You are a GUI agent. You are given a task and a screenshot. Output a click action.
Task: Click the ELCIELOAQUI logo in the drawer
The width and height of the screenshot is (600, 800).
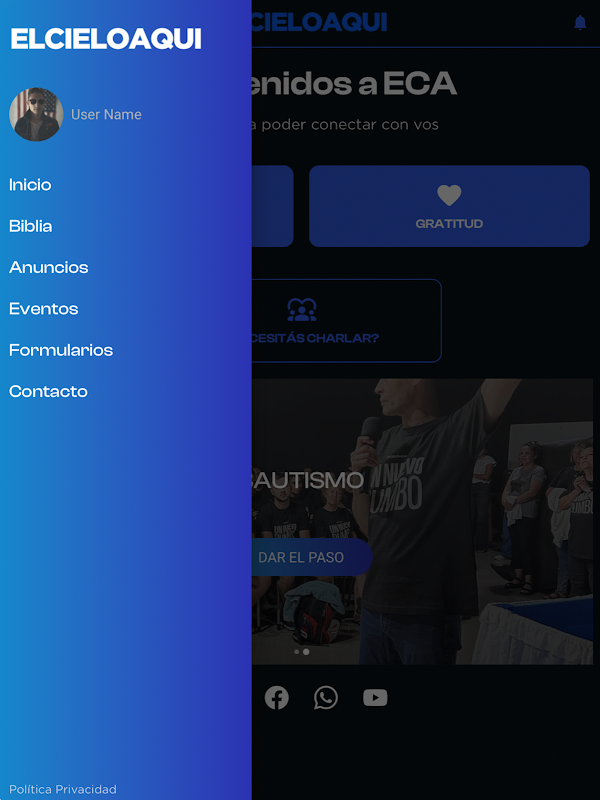(106, 39)
